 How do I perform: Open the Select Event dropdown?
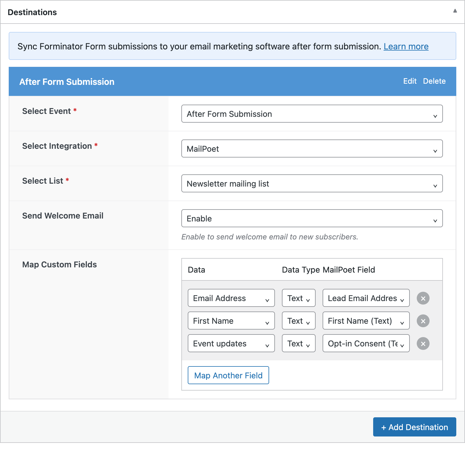312,114
